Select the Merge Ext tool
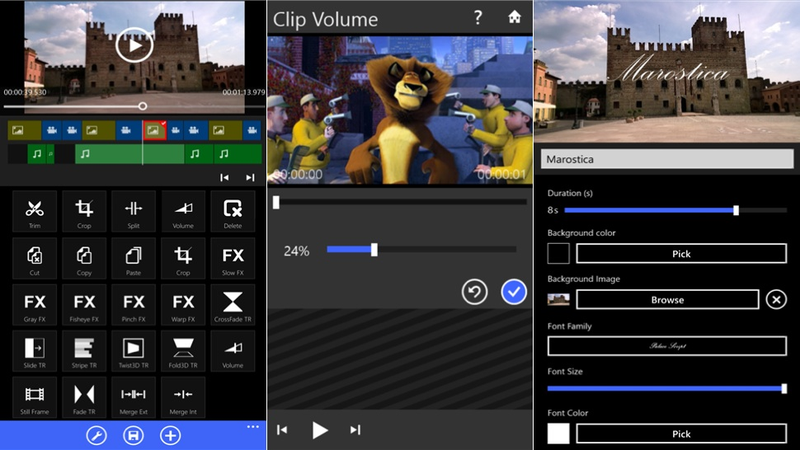Screen dimensions: 800x450 pyautogui.click(x=133, y=397)
